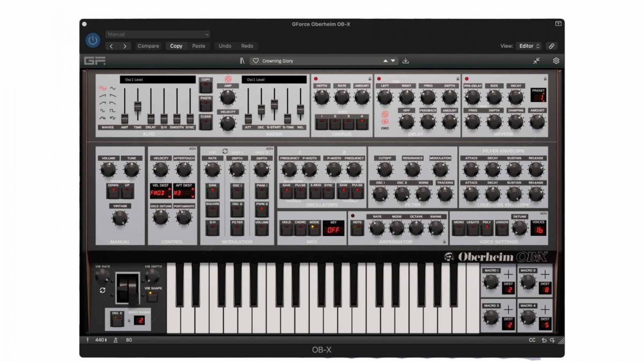Screen dimensions: 644x362
Task: Click the red XADSR loop icon above AMP
Action: pyautogui.click(x=228, y=79)
